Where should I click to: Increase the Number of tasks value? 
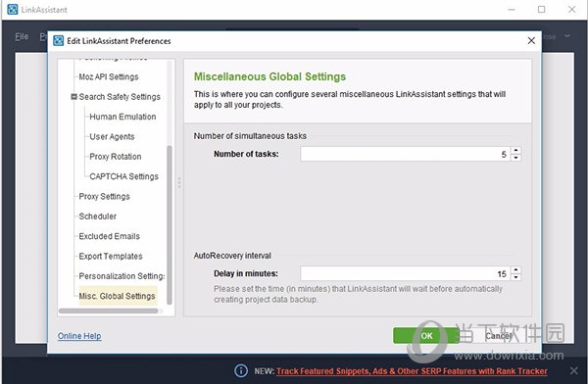pyautogui.click(x=516, y=151)
